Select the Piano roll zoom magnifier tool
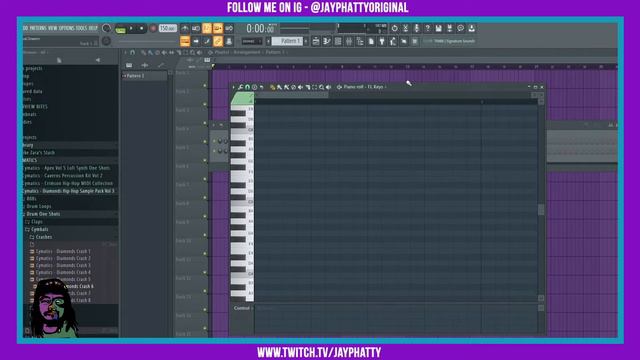The height and width of the screenshot is (360, 640). pyautogui.click(x=322, y=87)
